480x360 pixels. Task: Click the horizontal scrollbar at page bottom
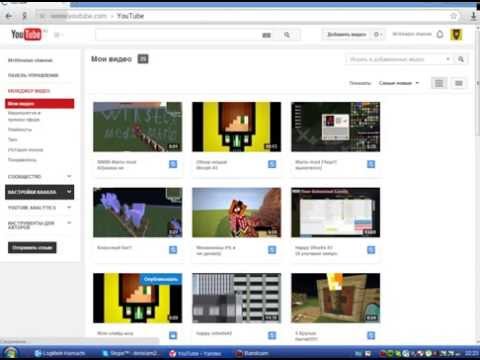point(79,341)
